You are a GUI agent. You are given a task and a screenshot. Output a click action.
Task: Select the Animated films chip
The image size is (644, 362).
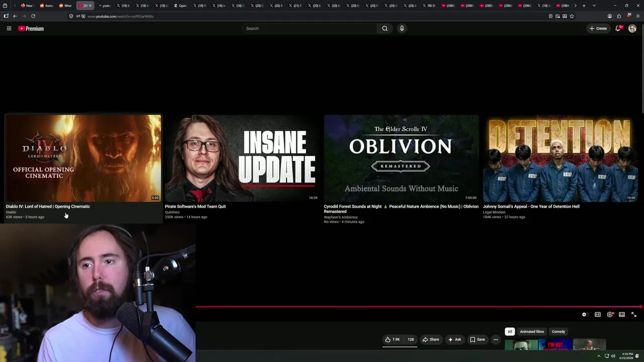[x=532, y=332]
